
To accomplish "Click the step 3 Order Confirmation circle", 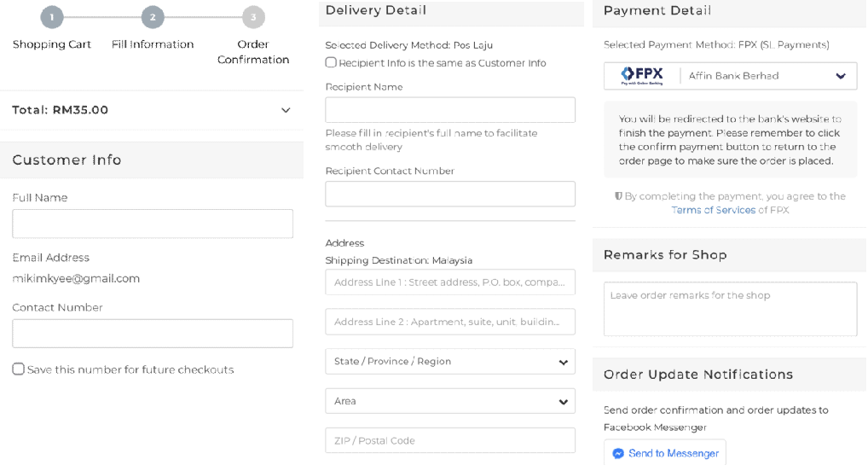I will coord(253,17).
